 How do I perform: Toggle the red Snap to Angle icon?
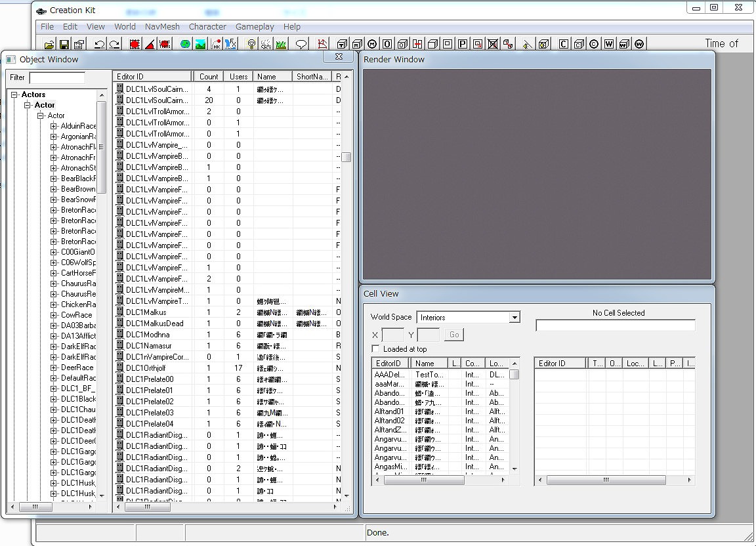(150, 45)
